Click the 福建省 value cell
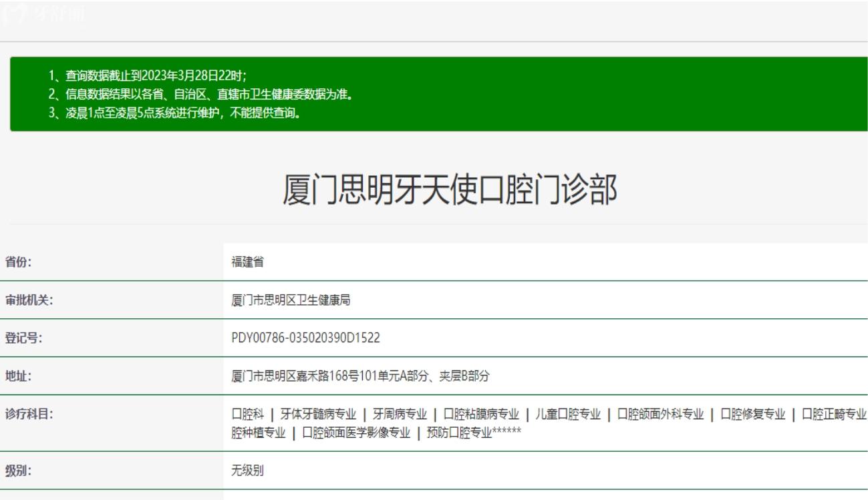This screenshot has width=868, height=500. [248, 262]
